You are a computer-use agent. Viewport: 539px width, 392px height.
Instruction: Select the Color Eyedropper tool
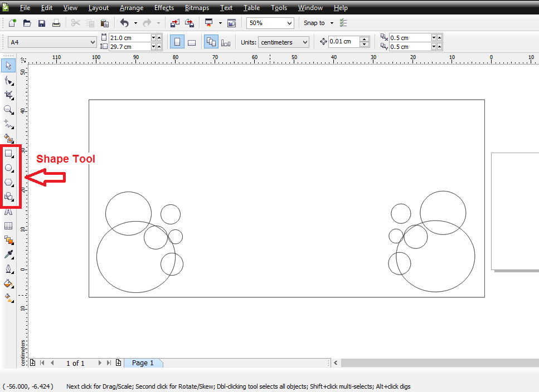pos(8,254)
